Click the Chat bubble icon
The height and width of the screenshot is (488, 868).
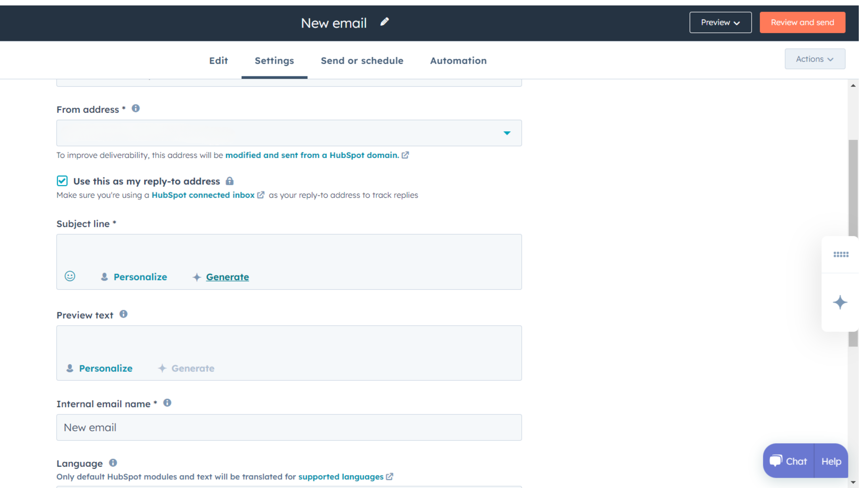775,461
